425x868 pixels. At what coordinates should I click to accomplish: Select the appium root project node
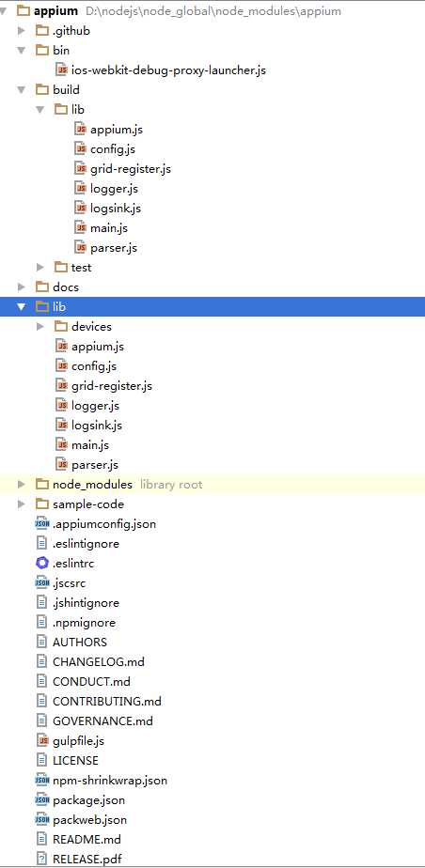pyautogui.click(x=56, y=11)
